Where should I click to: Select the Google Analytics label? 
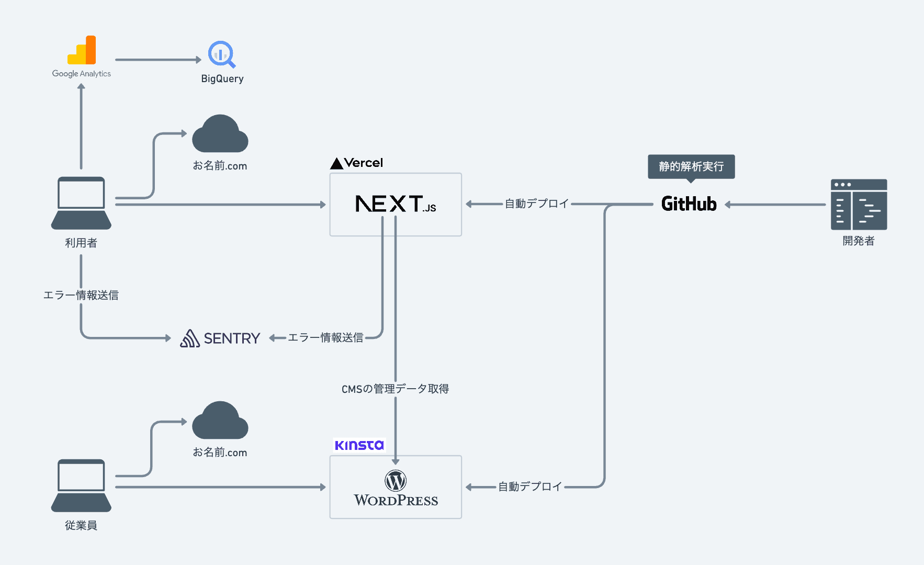82,74
